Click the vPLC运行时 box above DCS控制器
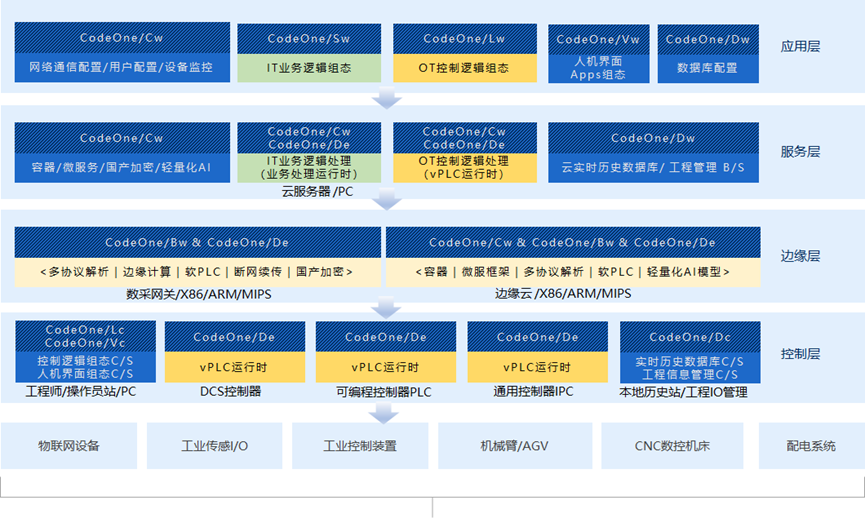This screenshot has width=865, height=518. (x=234, y=367)
